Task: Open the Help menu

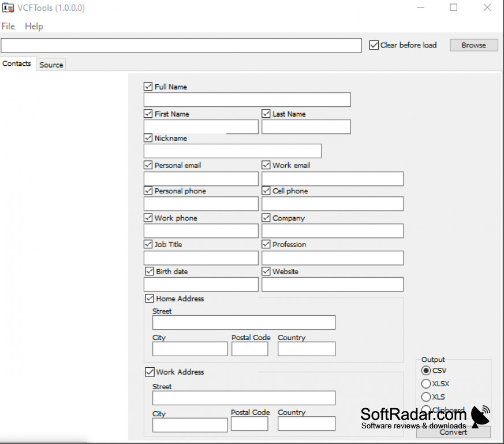Action: click(x=33, y=27)
